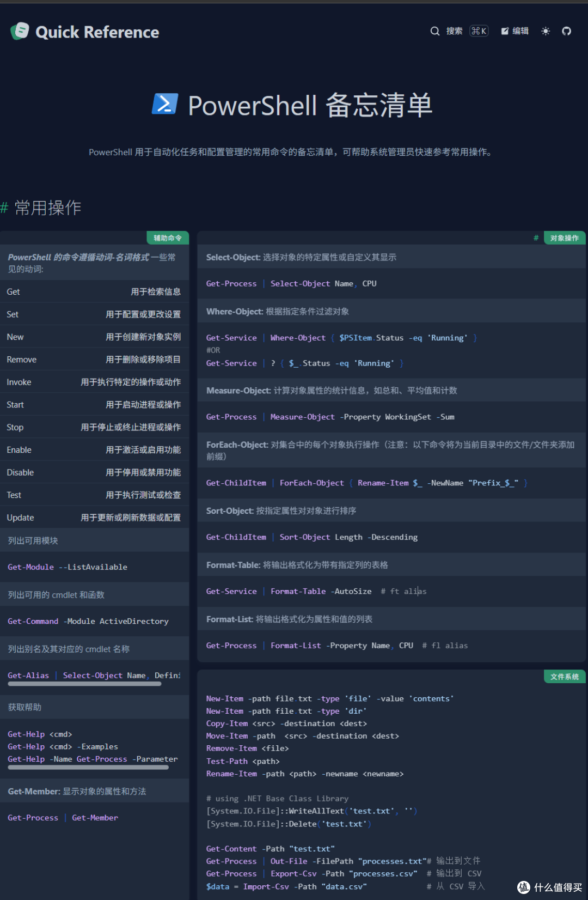Click the 获取帮助 section heading
Image resolution: width=588 pixels, height=900 pixels.
24,707
